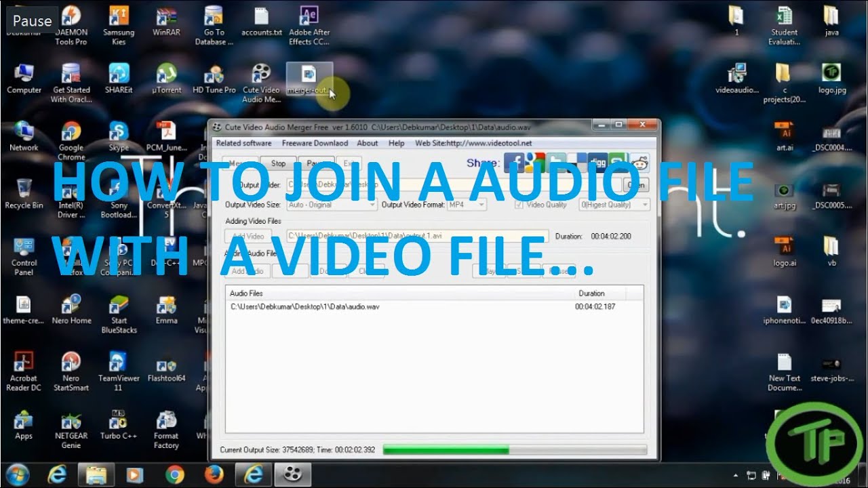Open the Windows Start menu

point(17,474)
